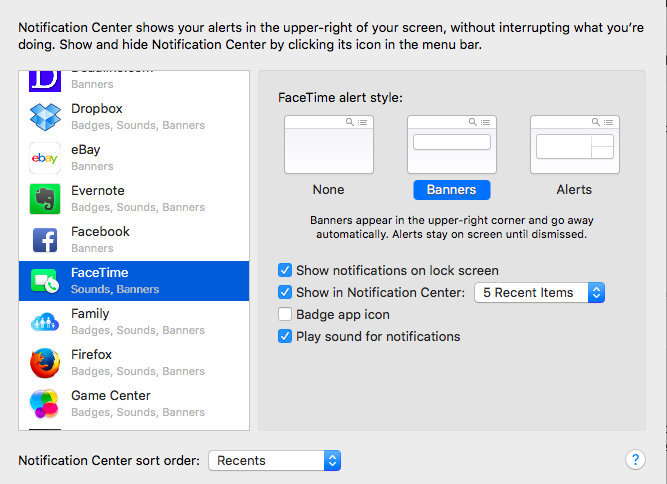Click the eBay app icon
This screenshot has height=484, width=667.
tap(45, 158)
